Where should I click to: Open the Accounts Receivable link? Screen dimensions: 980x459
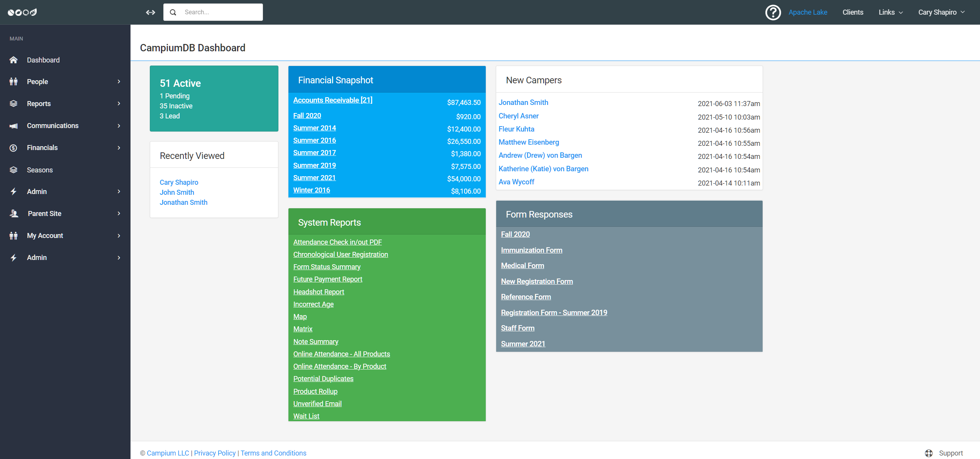tap(332, 100)
